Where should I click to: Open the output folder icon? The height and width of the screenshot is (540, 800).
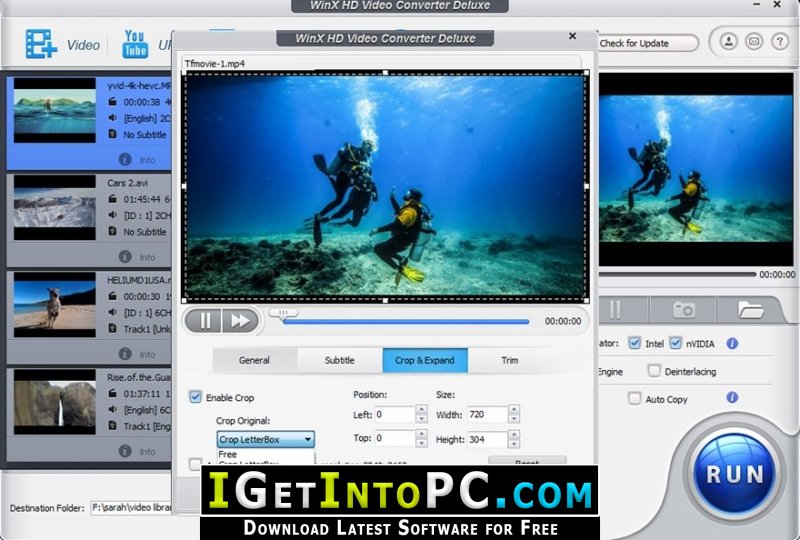coord(750,309)
